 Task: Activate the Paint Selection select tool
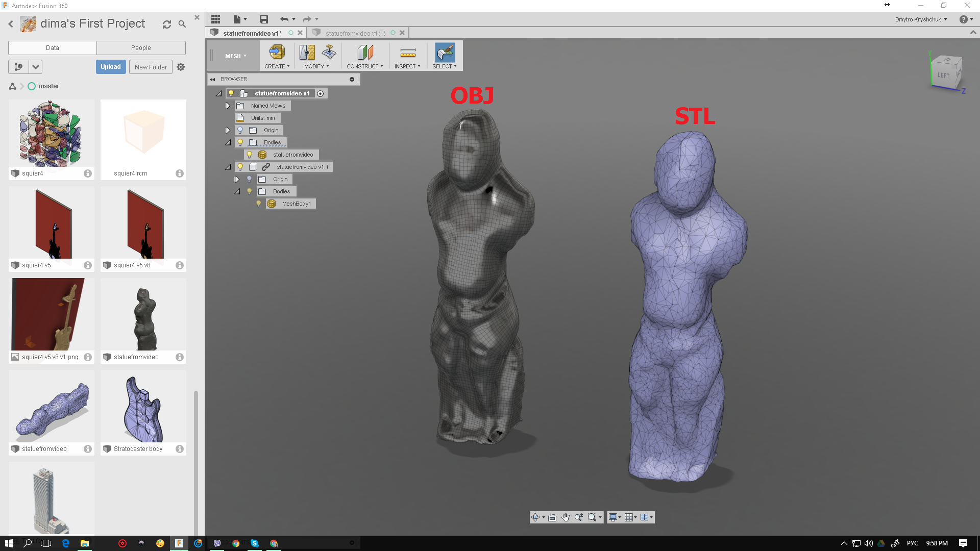[x=445, y=52]
